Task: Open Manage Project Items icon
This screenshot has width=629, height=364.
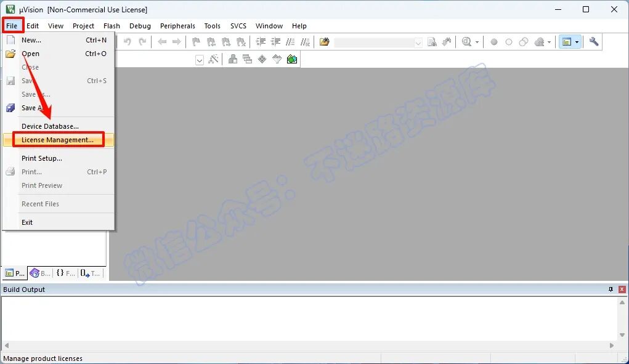Action: click(233, 59)
